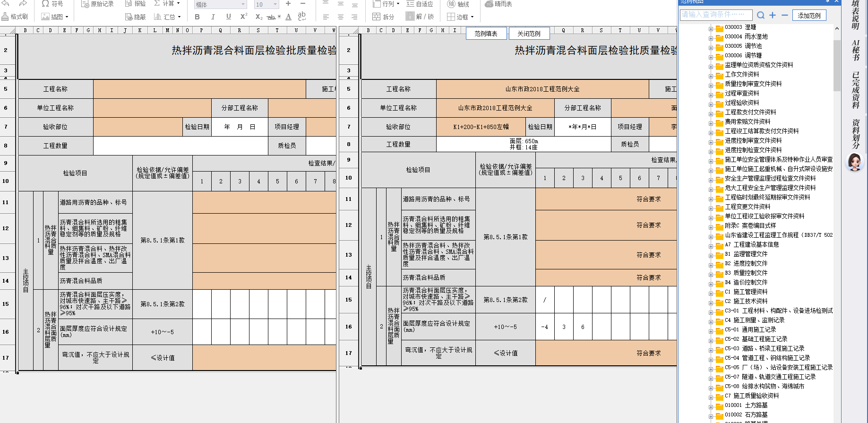868x423 pixels.
Task: Toggle bold formatting with B icon
Action: (x=197, y=17)
